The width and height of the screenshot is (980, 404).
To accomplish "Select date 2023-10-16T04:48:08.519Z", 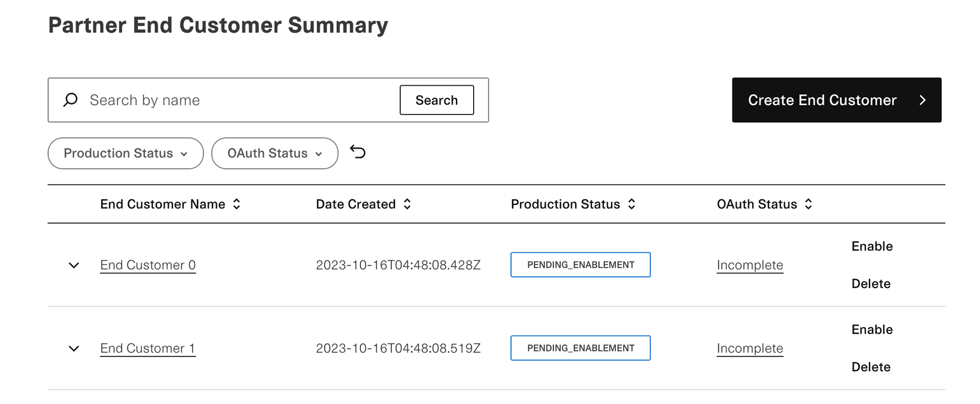I will pos(398,348).
